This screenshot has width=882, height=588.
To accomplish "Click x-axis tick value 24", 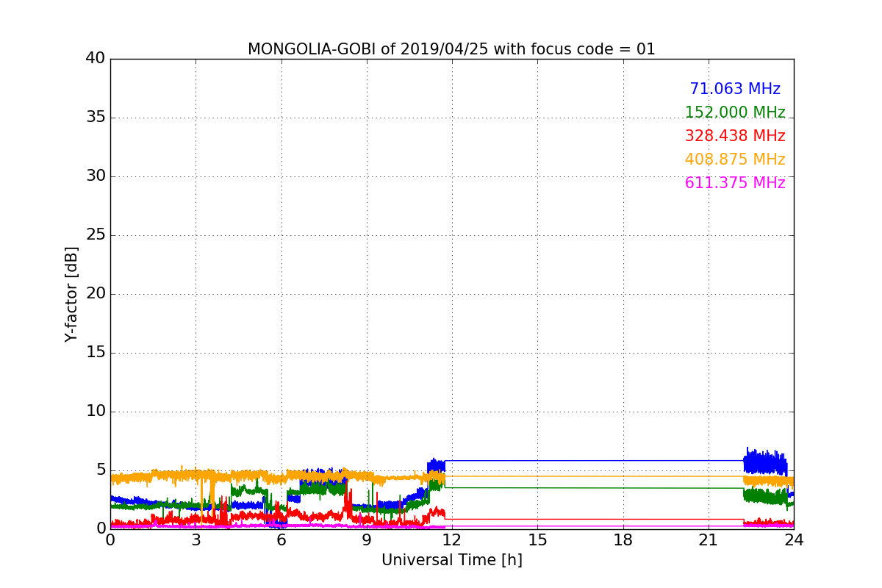I will click(794, 540).
